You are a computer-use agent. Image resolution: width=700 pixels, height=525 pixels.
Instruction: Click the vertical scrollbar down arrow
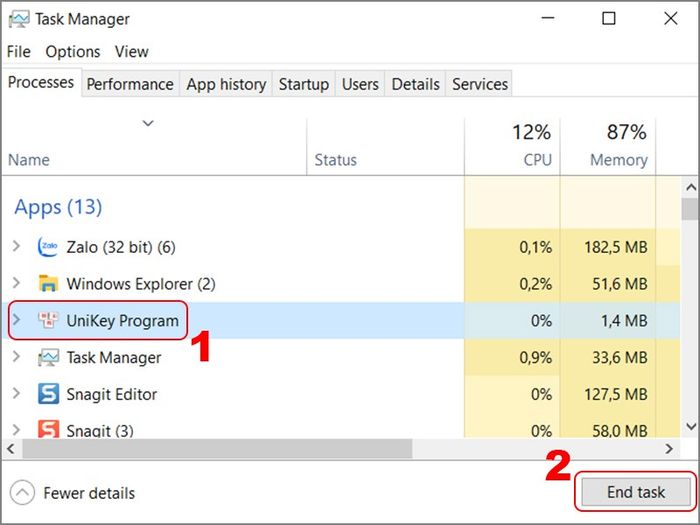pyautogui.click(x=690, y=426)
